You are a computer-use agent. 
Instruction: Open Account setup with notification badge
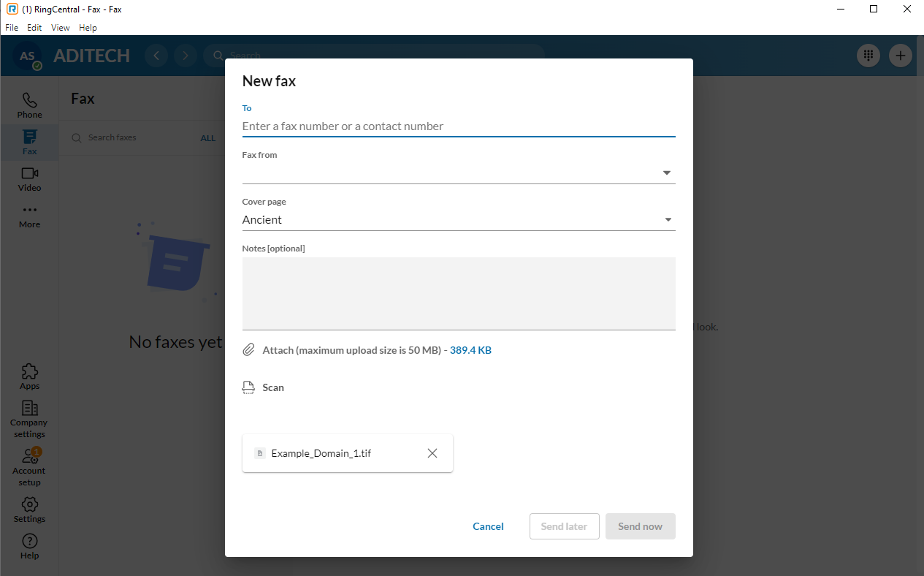click(29, 466)
